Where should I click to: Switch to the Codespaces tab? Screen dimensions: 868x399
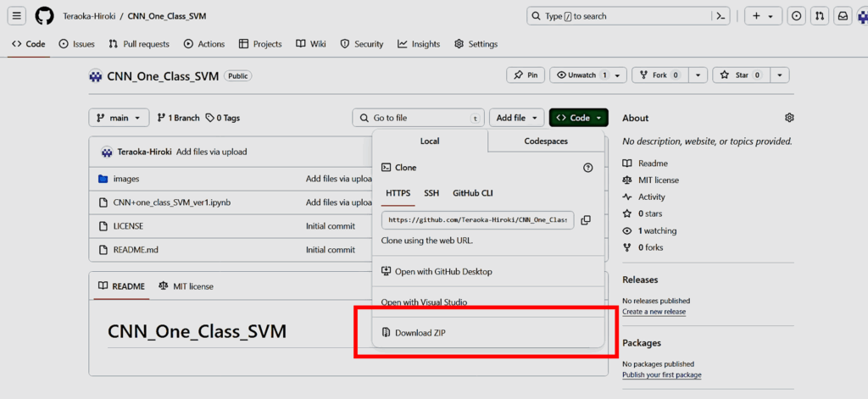(546, 141)
